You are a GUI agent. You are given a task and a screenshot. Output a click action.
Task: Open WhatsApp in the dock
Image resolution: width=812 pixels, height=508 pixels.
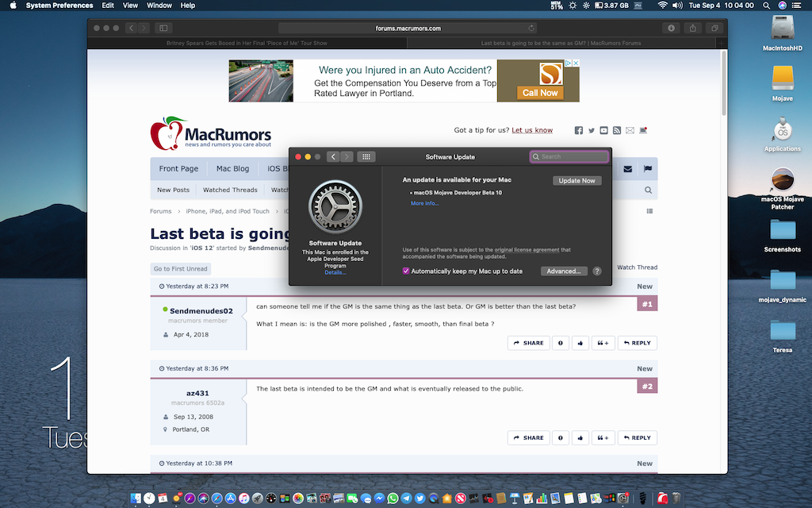click(x=393, y=498)
